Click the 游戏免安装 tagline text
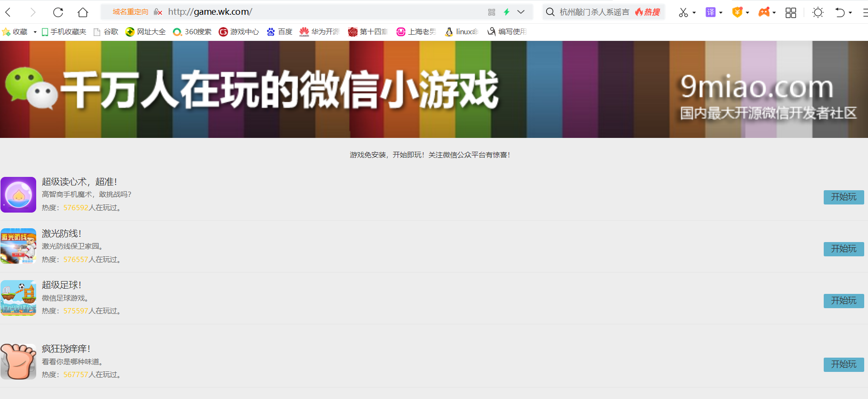This screenshot has width=868, height=399. [x=430, y=155]
